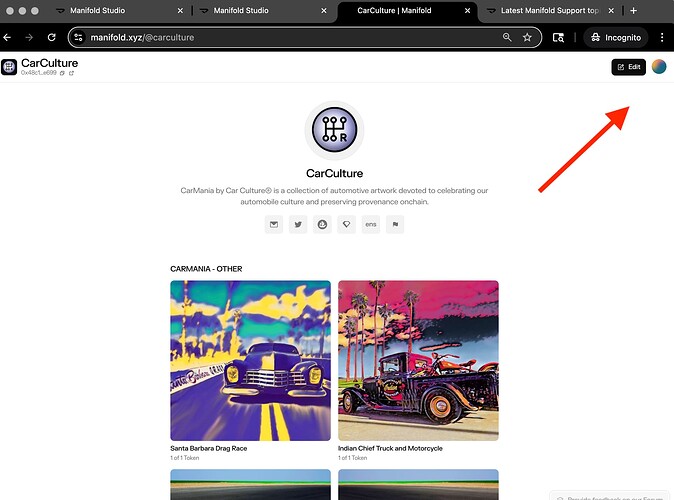Open the lower-left road artwork thumbnail

tap(251, 485)
